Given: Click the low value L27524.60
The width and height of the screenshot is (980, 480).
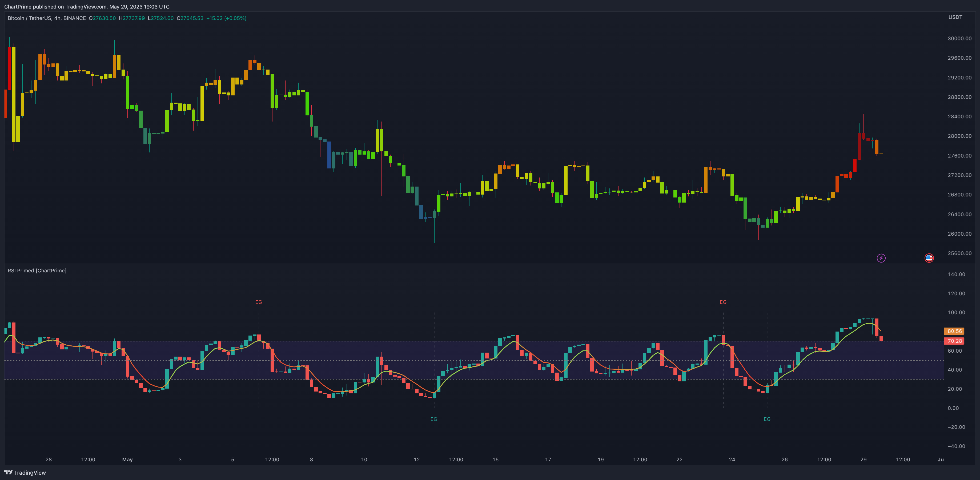Looking at the screenshot, I should point(160,18).
